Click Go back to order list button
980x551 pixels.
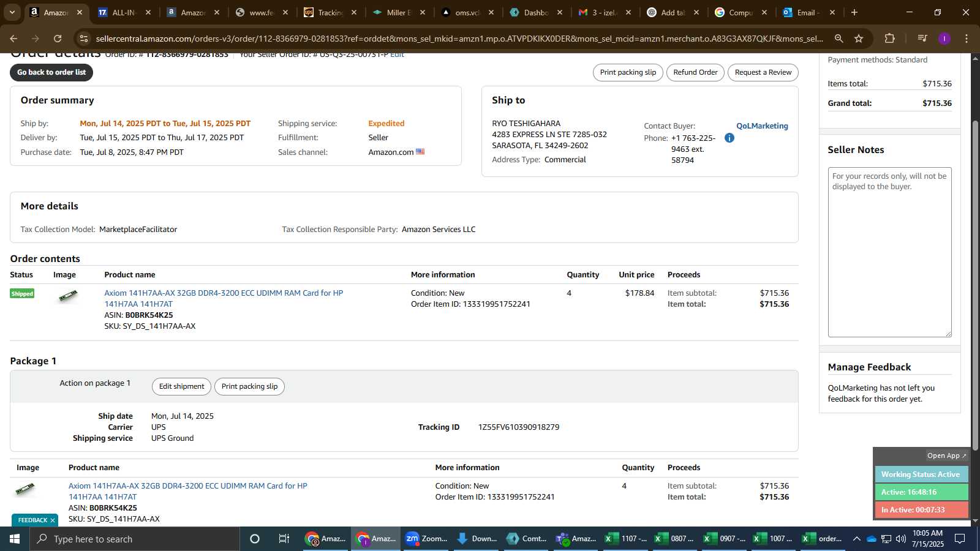coord(51,72)
